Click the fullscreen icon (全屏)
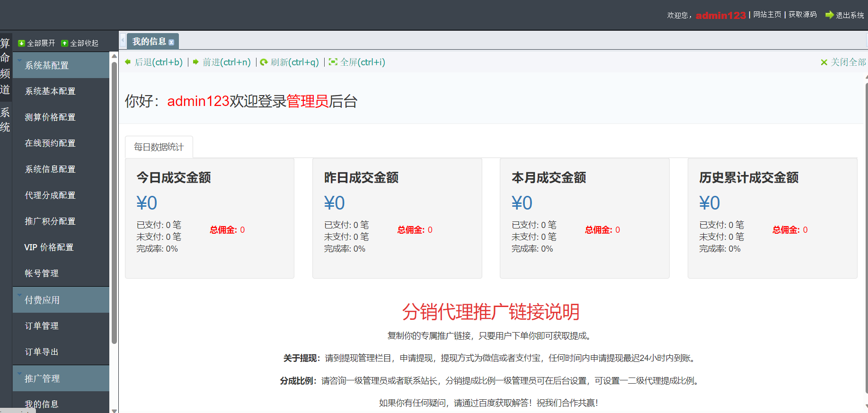Image resolution: width=868 pixels, height=413 pixels. coord(333,62)
